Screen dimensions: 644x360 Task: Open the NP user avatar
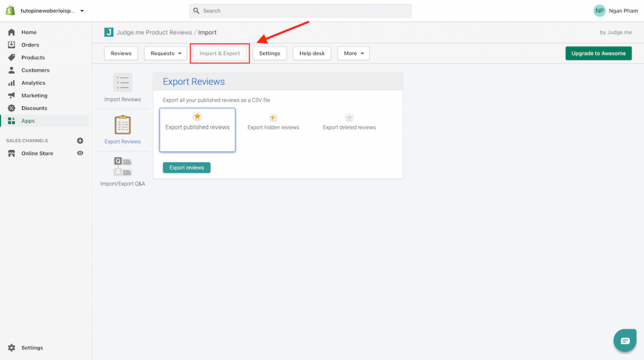[599, 11]
